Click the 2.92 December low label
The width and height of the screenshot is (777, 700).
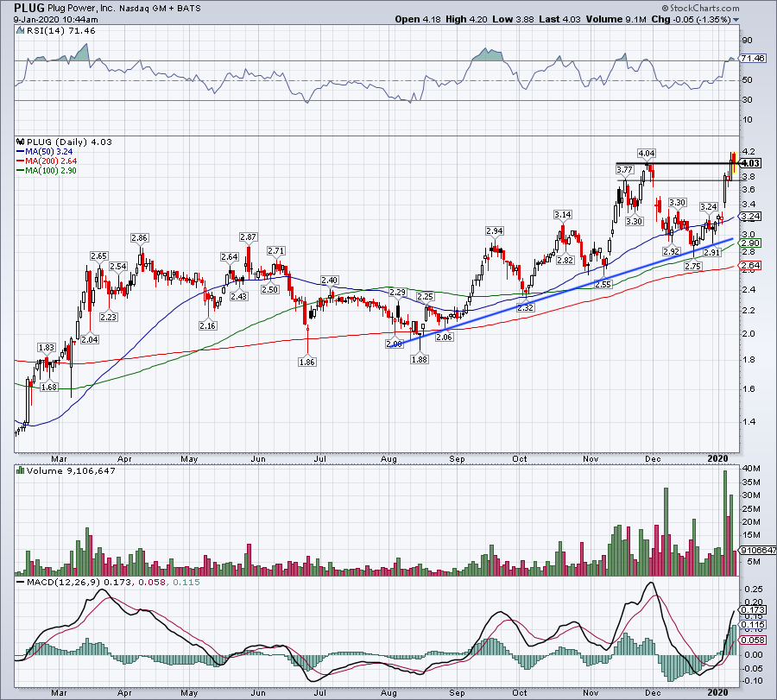tap(672, 252)
